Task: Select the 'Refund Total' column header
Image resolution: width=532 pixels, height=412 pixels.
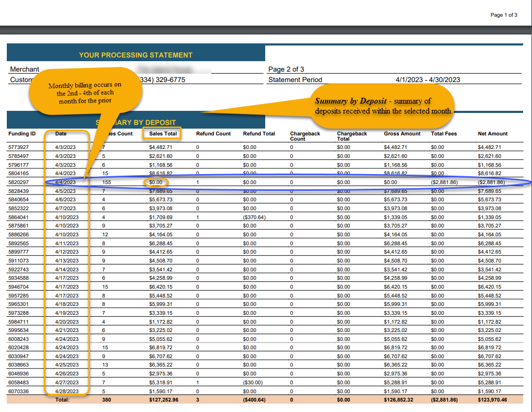Action: coord(259,134)
